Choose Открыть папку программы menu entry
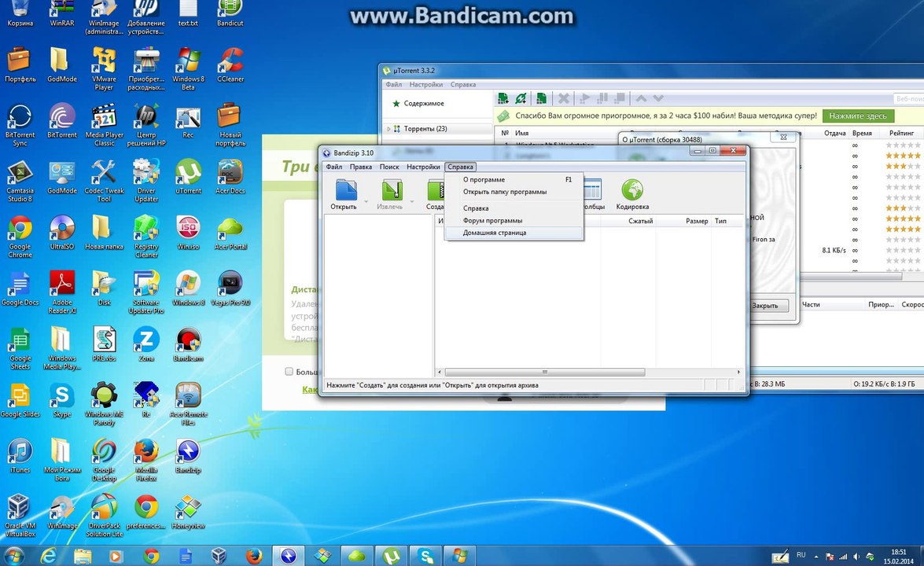924x566 pixels. 514,191
